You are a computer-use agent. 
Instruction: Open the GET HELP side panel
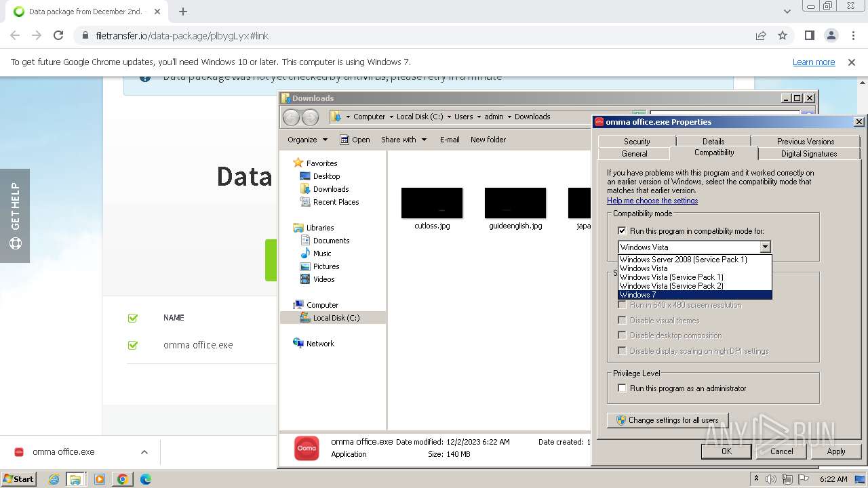pos(15,216)
